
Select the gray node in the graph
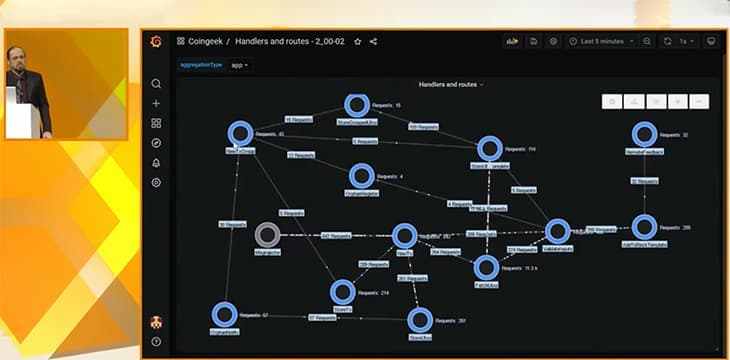pos(267,235)
